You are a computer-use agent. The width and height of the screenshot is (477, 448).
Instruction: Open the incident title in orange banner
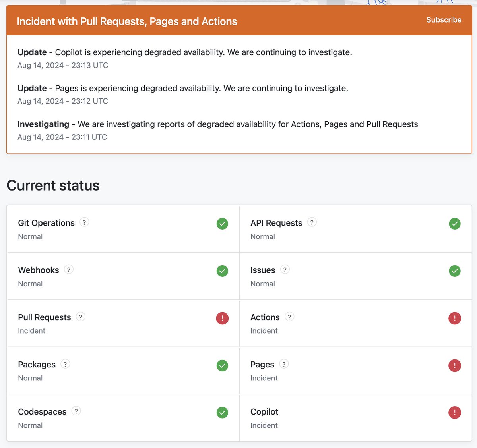click(127, 21)
